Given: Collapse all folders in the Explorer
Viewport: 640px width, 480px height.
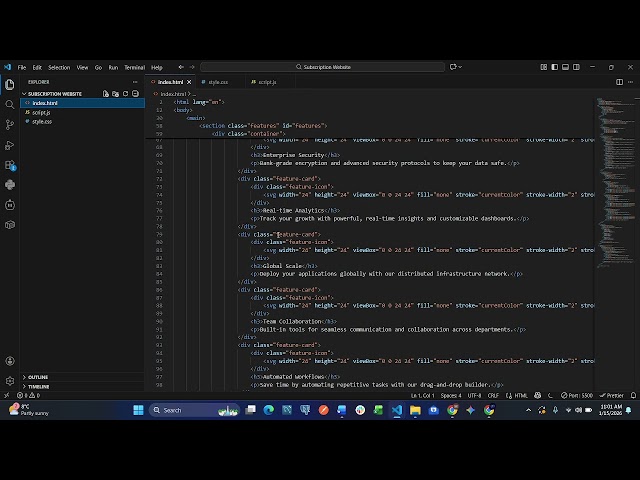Looking at the screenshot, I should tap(135, 94).
